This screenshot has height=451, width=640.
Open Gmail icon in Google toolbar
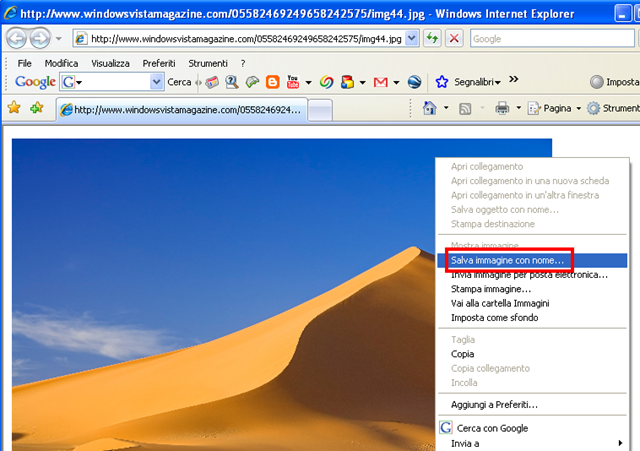pyautogui.click(x=380, y=82)
